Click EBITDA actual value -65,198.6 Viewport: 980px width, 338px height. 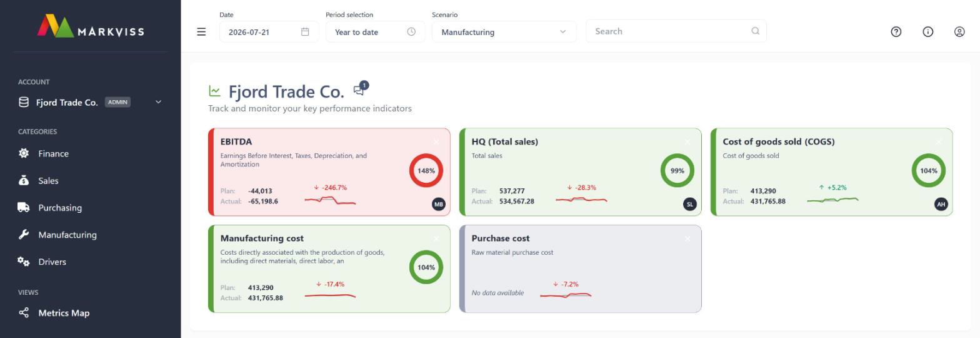pos(263,202)
